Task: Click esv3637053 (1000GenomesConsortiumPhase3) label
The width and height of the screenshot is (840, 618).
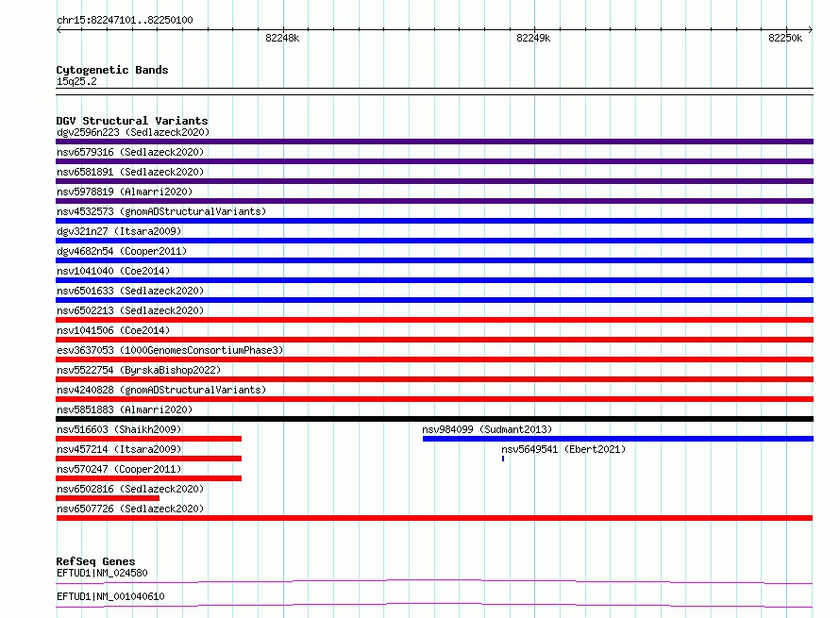Action: pos(170,350)
